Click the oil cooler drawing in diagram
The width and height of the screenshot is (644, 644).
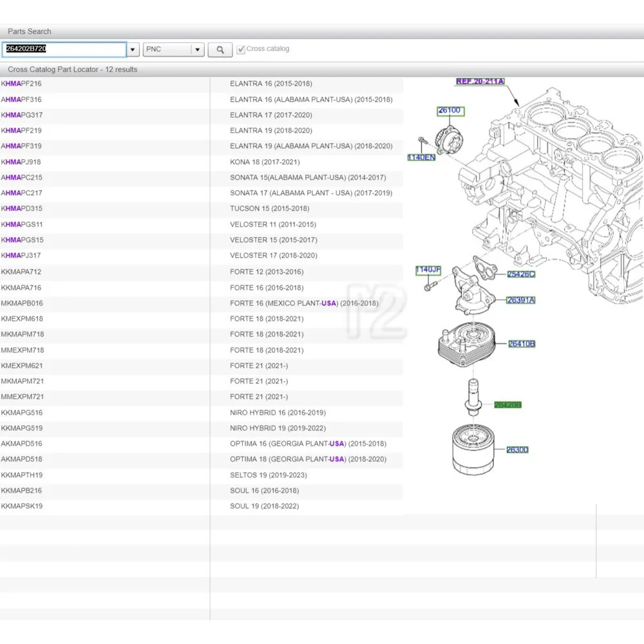(466, 344)
